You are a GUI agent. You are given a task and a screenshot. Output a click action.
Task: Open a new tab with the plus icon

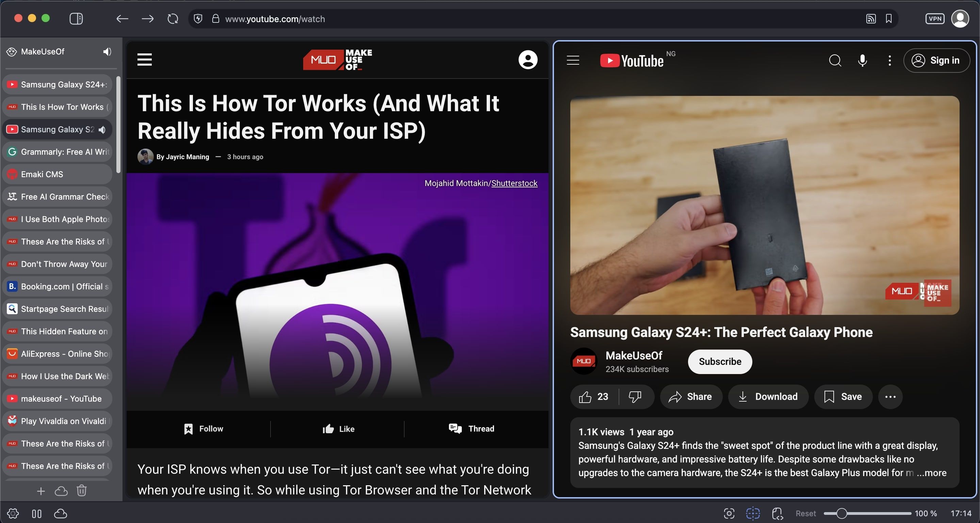tap(41, 491)
